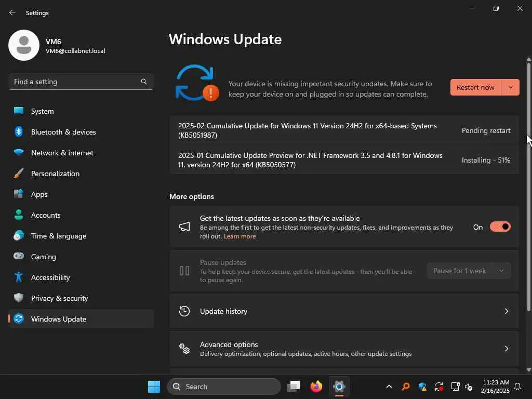Viewport: 532px width, 399px height.
Task: Click the Gaming controller icon
Action: pyautogui.click(x=19, y=256)
